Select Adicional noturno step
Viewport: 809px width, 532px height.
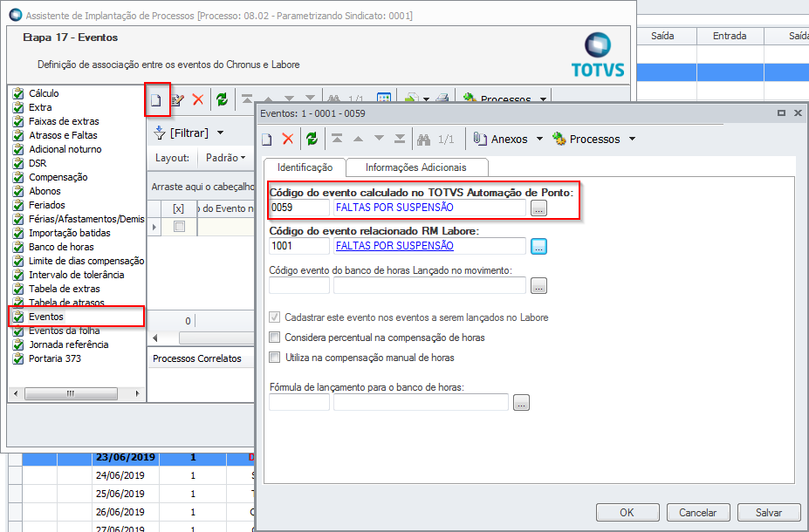65,149
